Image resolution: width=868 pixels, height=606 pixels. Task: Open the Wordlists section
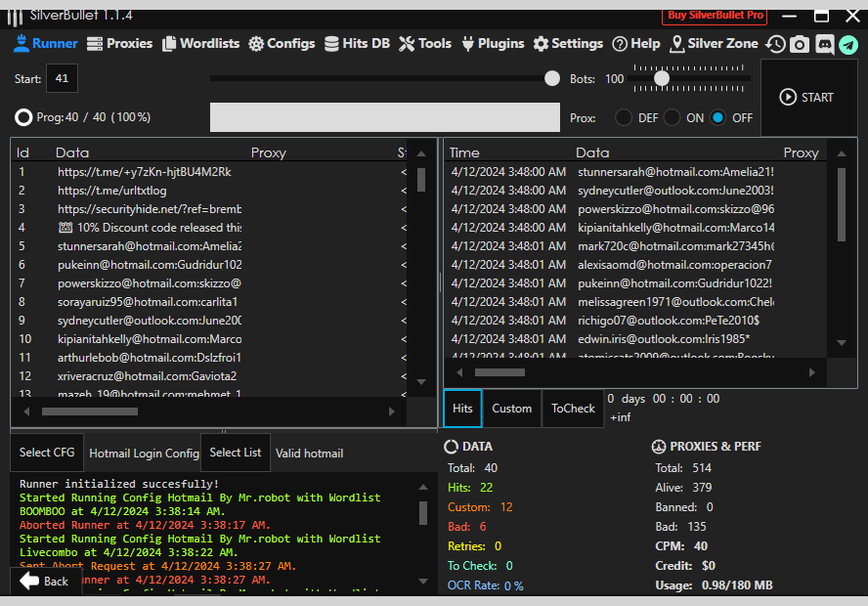point(200,44)
